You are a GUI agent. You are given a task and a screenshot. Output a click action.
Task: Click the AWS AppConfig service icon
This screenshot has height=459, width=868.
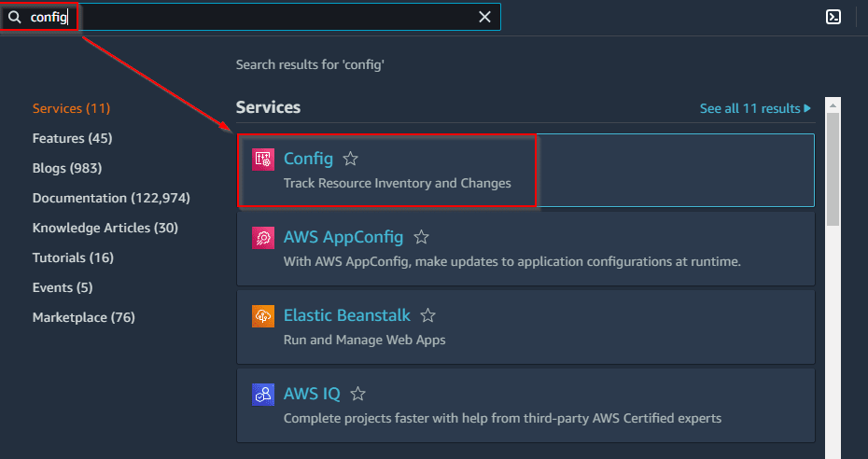click(x=263, y=238)
